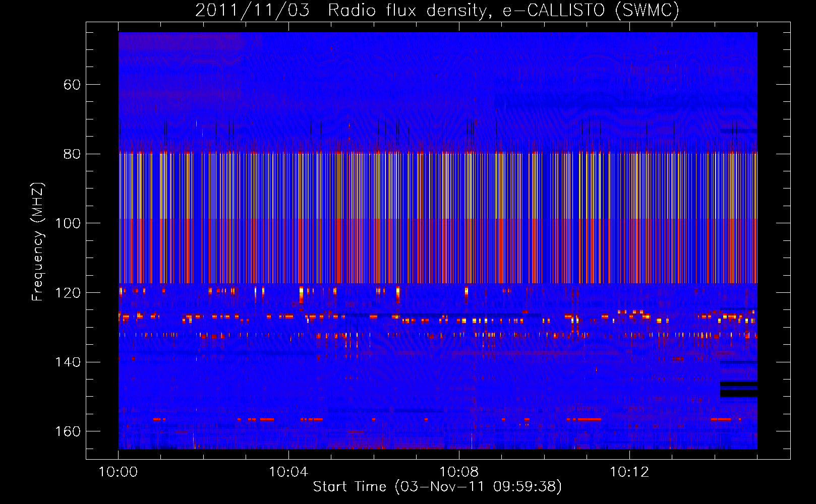Select the 'Frequency (MHz)' y-axis label
The image size is (816, 504).
[x=38, y=242]
